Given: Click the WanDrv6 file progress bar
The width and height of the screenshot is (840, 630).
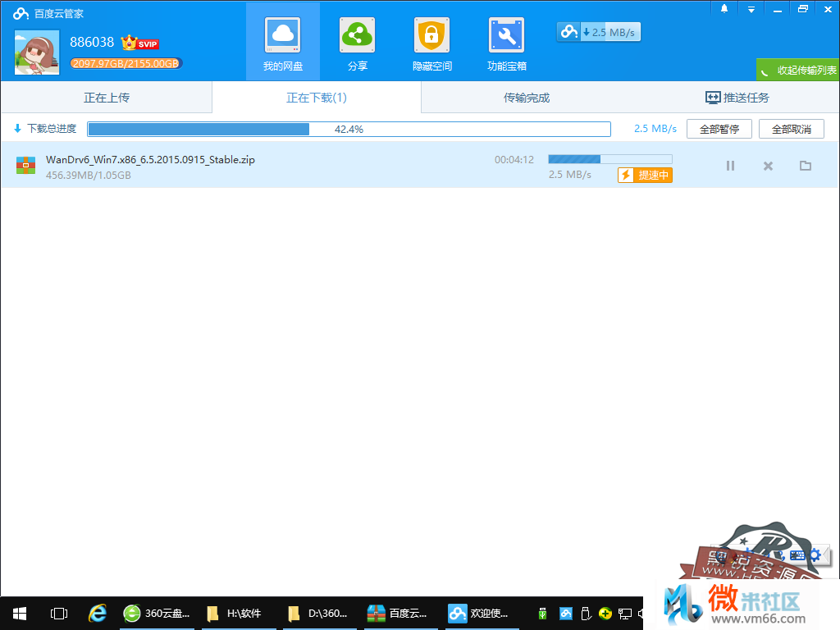Looking at the screenshot, I should (610, 159).
